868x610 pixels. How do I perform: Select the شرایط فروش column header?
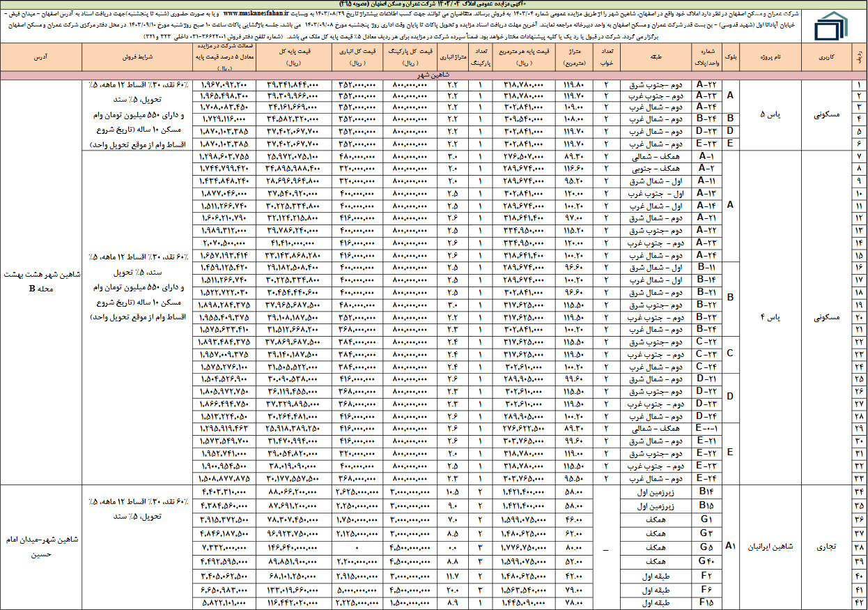coord(137,56)
